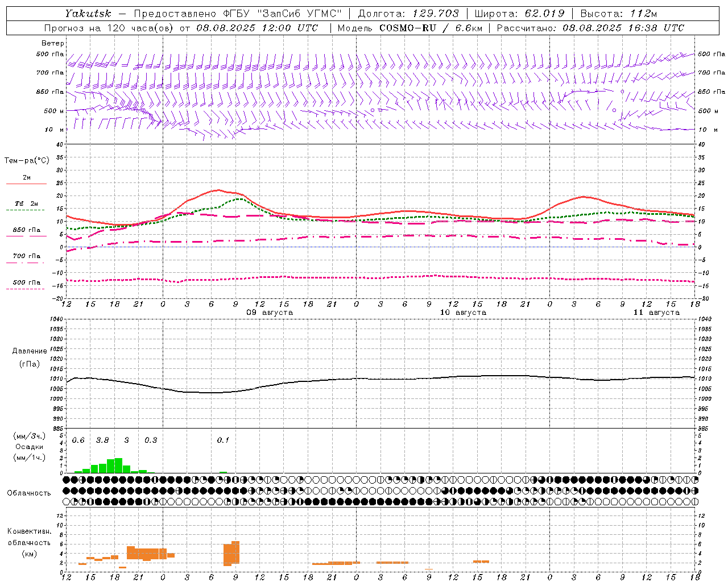Click the 'Облачность' cloud cover label
This screenshot has height=582, width=728.
(29, 493)
